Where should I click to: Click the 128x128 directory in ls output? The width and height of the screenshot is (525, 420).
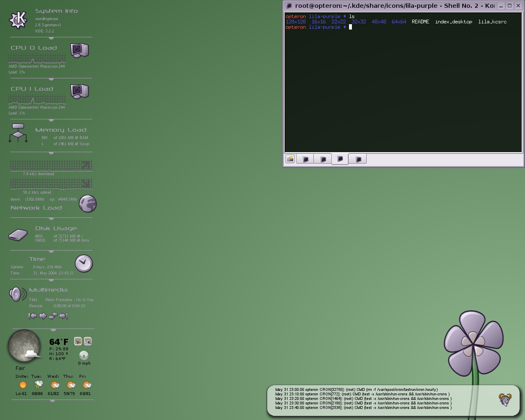[296, 22]
